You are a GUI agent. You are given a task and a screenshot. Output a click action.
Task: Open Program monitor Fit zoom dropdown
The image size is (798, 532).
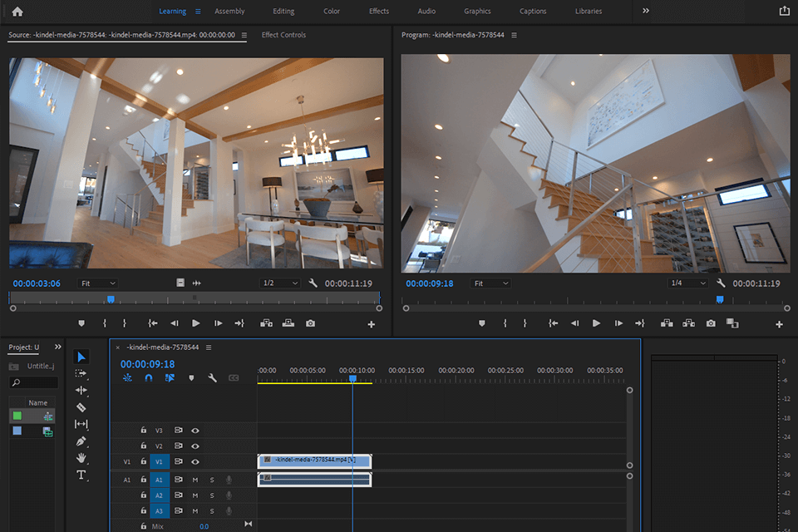[x=490, y=283]
